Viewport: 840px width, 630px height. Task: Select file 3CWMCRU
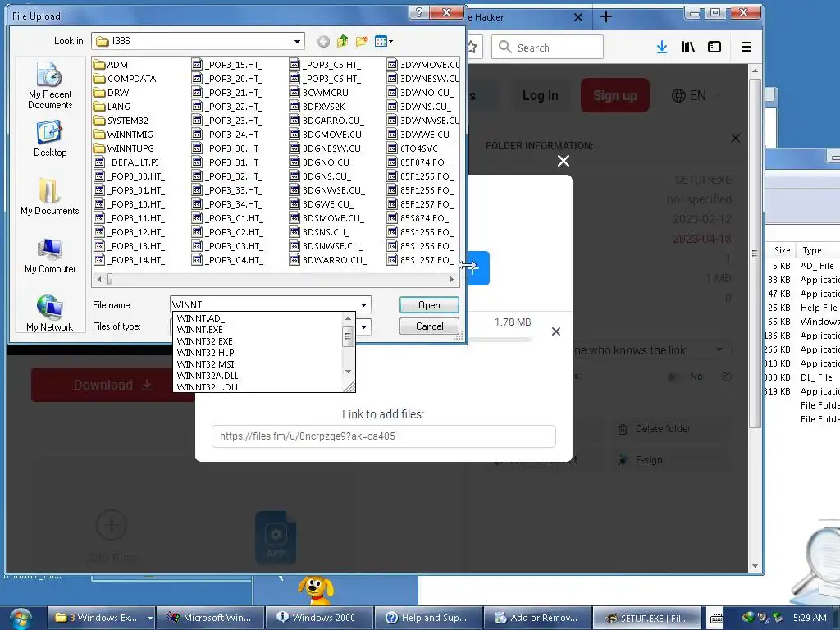pyautogui.click(x=319, y=93)
